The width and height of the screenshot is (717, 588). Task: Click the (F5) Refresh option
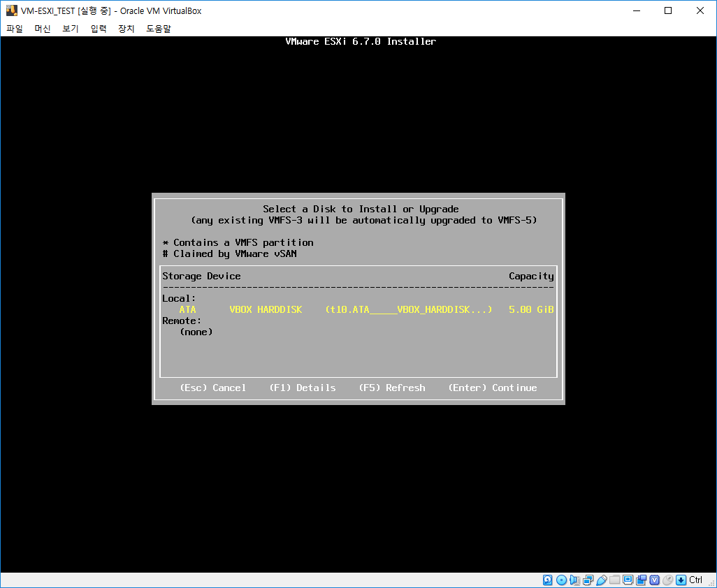click(x=392, y=388)
